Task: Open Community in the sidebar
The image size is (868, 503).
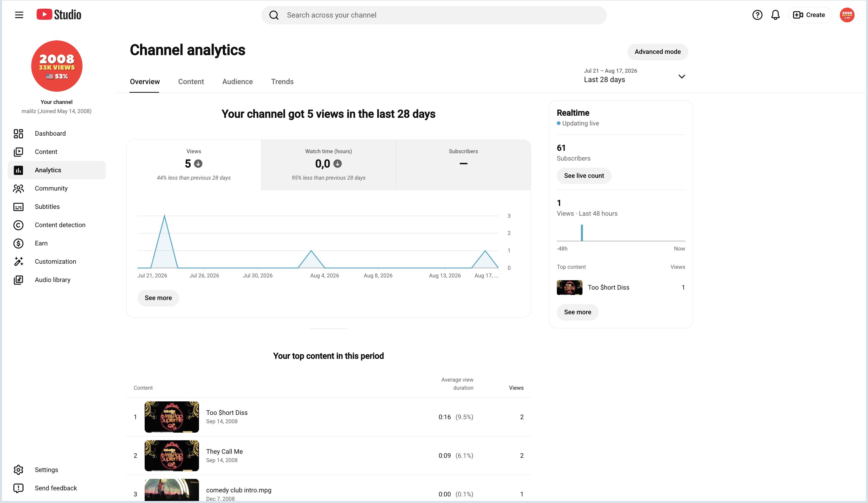Action: (57, 188)
